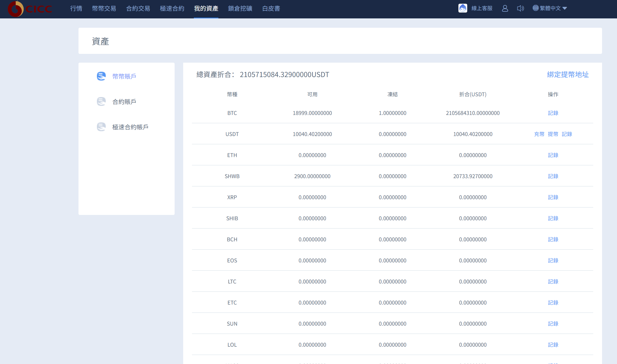The width and height of the screenshot is (617, 364).
Task: Go to 幣幣交易 in the navigation
Action: (x=104, y=9)
